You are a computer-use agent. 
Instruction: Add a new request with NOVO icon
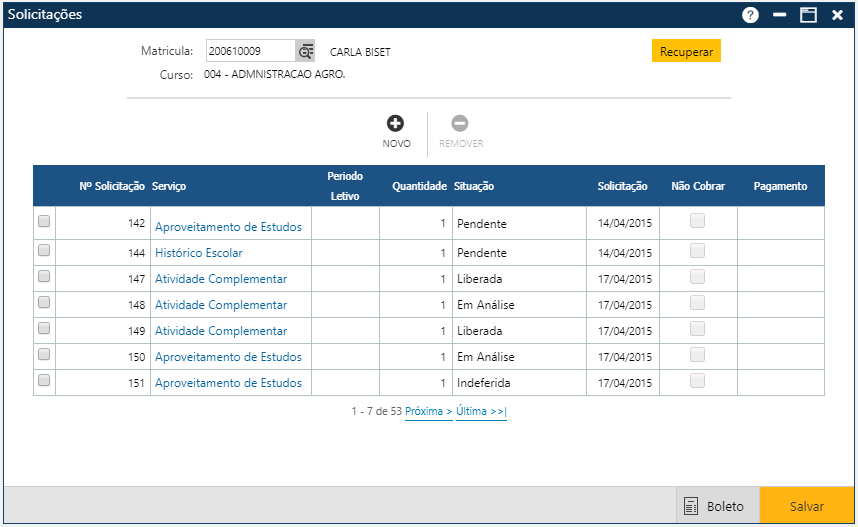pos(396,123)
